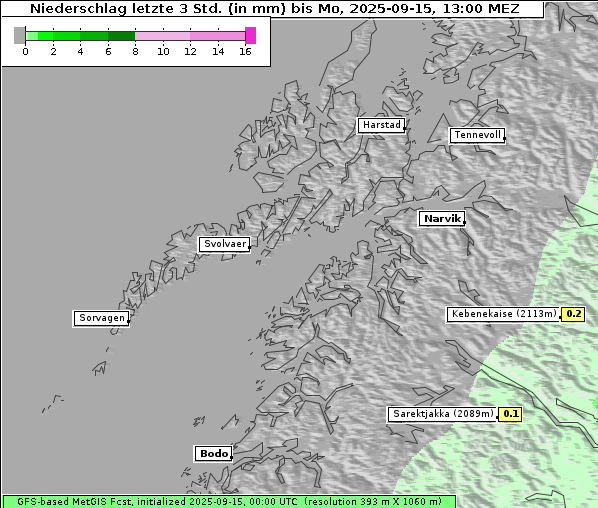Click the Narvik location dot marker
The width and height of the screenshot is (598, 508).
(464, 222)
